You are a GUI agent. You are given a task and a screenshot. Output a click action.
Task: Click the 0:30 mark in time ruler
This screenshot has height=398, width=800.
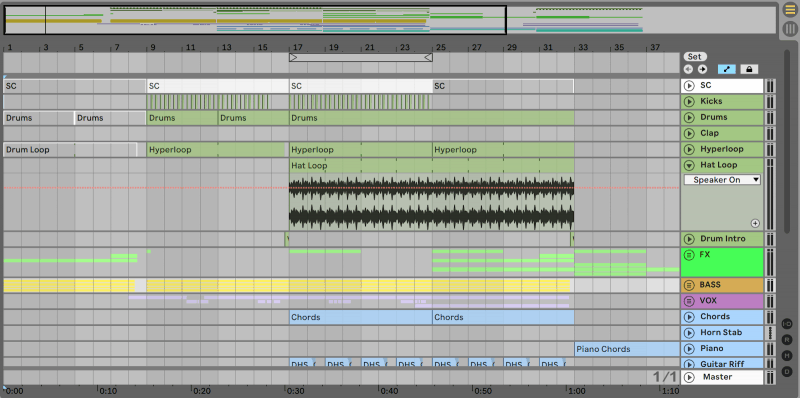coord(295,391)
